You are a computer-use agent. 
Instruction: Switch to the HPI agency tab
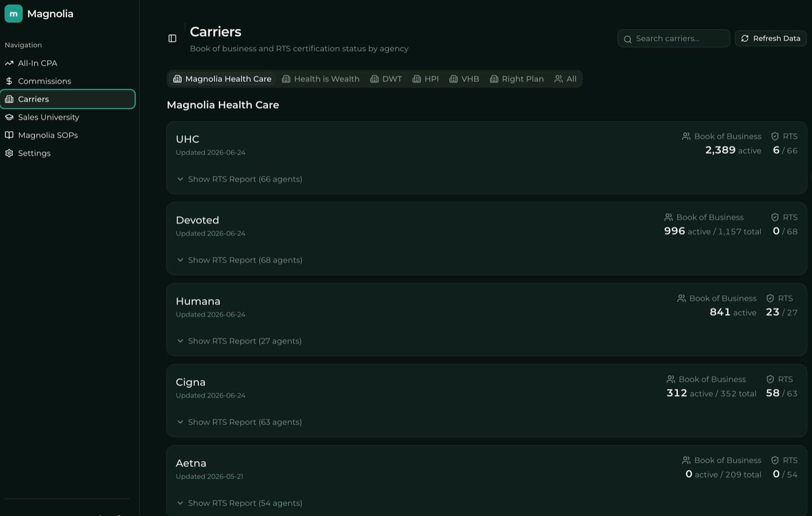(x=426, y=79)
